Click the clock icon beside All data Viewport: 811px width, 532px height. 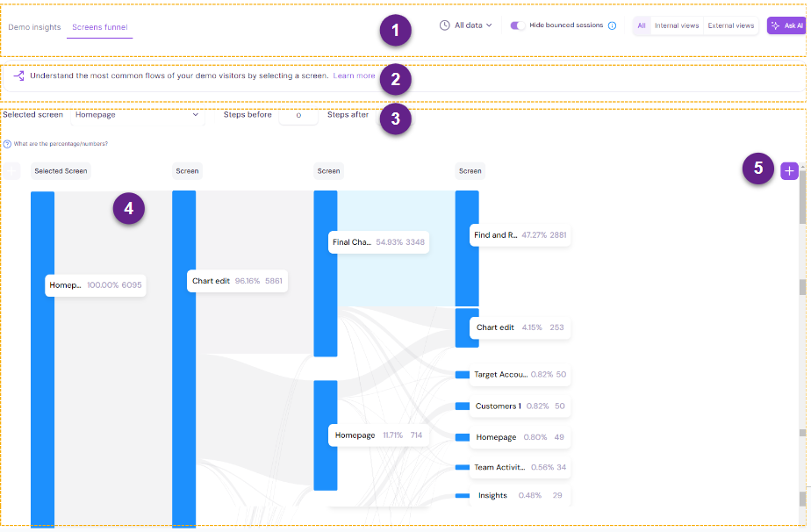[x=445, y=25]
